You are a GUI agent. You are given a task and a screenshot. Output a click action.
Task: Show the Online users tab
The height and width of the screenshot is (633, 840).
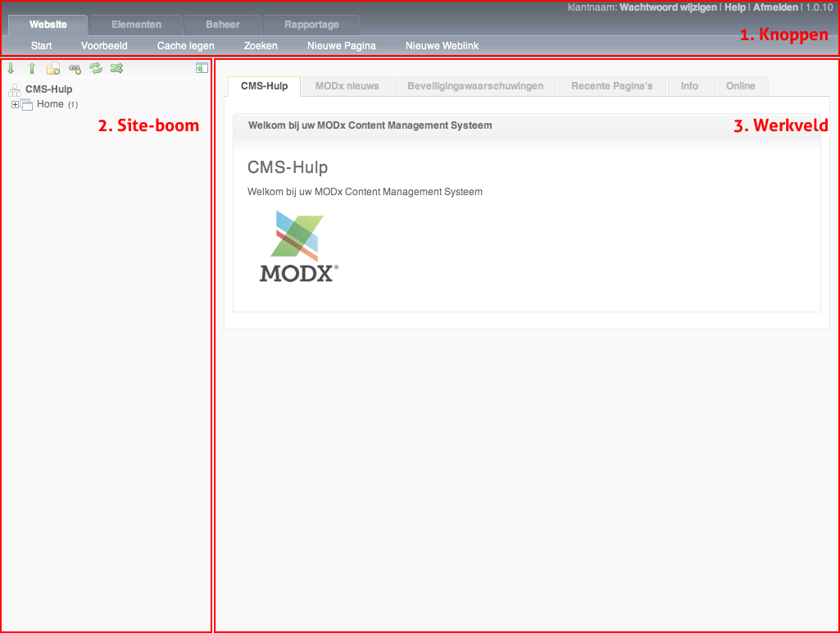(740, 86)
